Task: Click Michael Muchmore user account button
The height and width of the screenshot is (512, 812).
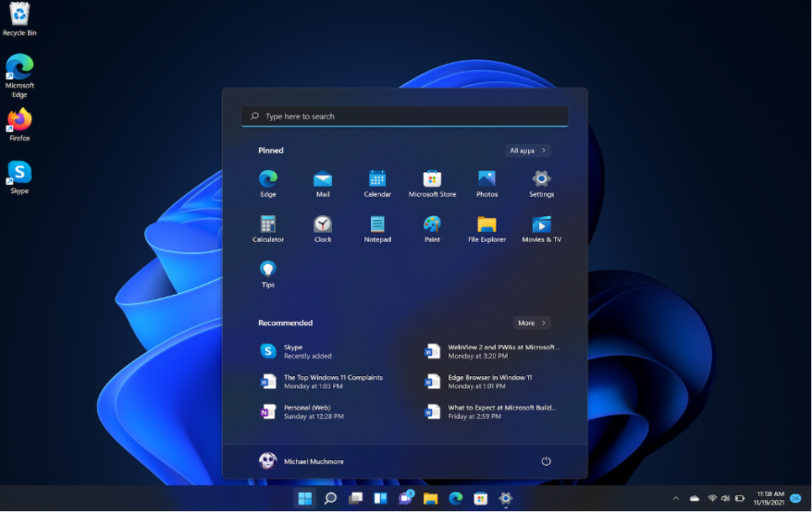Action: 301,461
